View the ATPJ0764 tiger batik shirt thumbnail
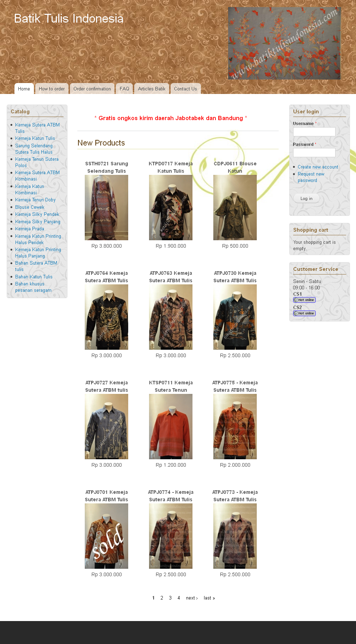Viewport: 356px width, 644px height. coord(106,317)
